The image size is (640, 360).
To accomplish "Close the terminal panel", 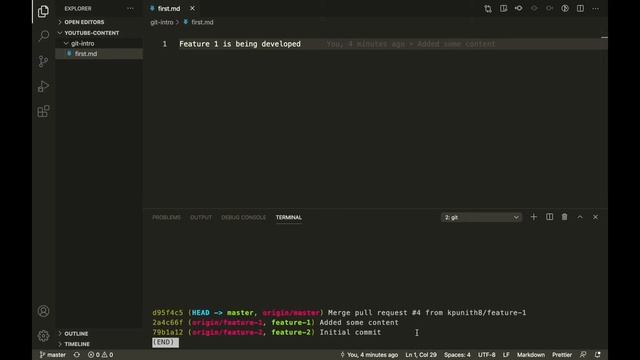I will click(x=596, y=217).
